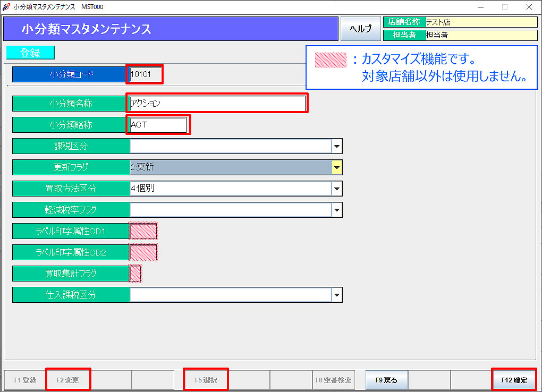The image size is (542, 392).
Task: Expand the 軽減税率フラグ dropdown
Action: 337,210
